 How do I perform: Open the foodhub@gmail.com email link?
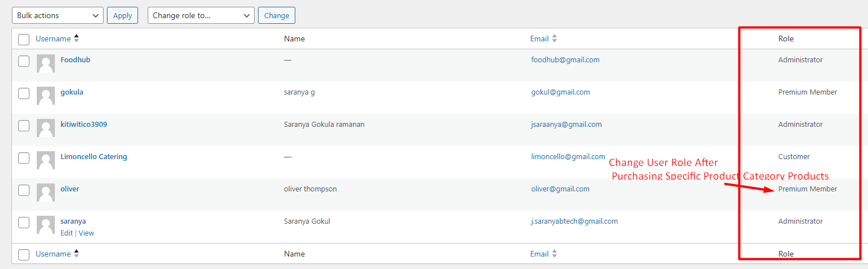565,60
